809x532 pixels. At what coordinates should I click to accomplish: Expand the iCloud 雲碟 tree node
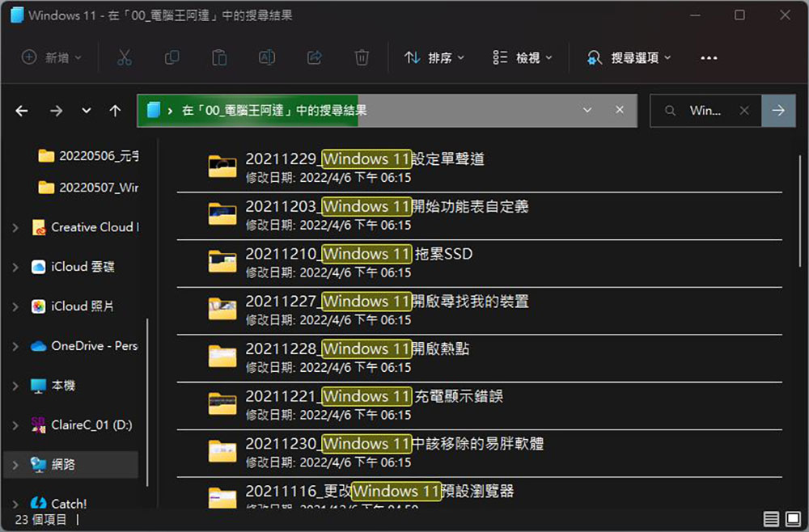point(15,267)
